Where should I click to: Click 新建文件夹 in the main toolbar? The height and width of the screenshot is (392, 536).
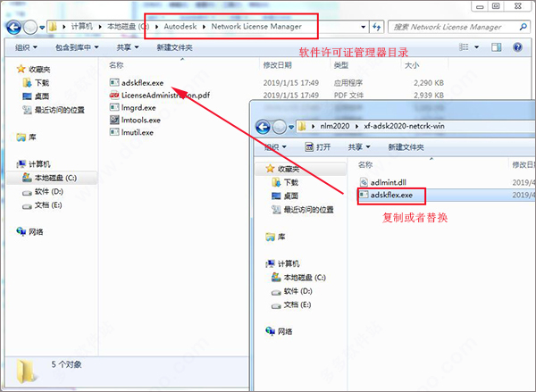click(x=175, y=47)
